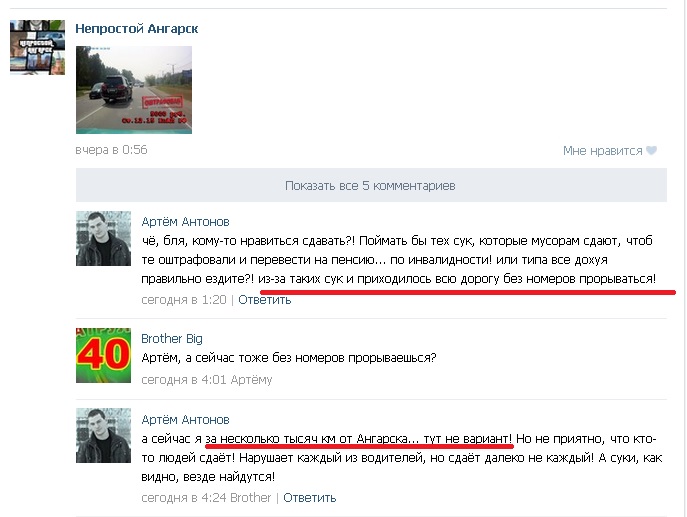
Task: Open the post timestamp вчера в 0:56
Action: [111, 150]
